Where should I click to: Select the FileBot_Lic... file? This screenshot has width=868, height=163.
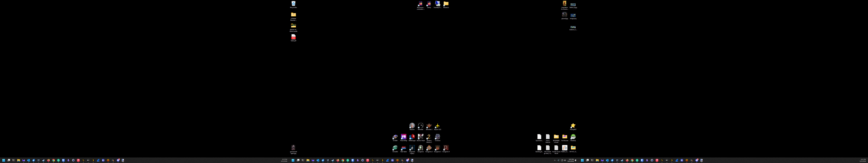pyautogui.click(x=565, y=149)
